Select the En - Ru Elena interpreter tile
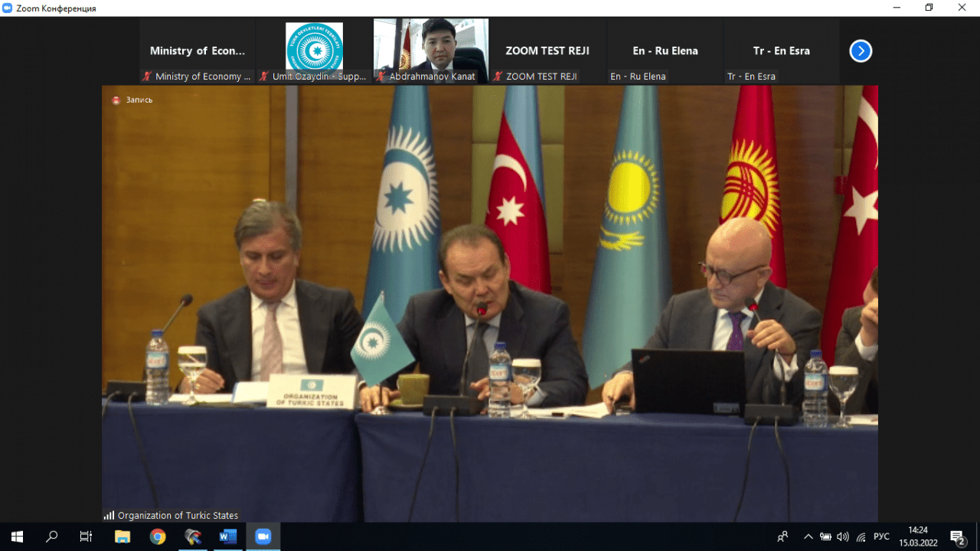The image size is (980, 551). (x=665, y=51)
